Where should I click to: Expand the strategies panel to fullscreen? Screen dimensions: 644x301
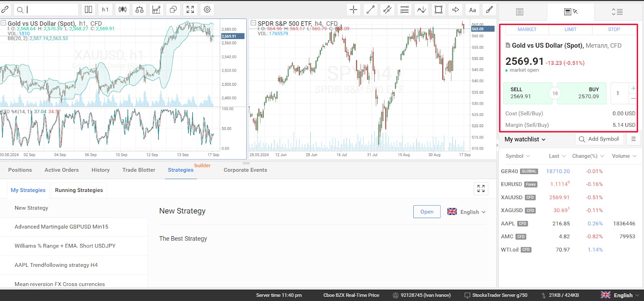click(481, 188)
